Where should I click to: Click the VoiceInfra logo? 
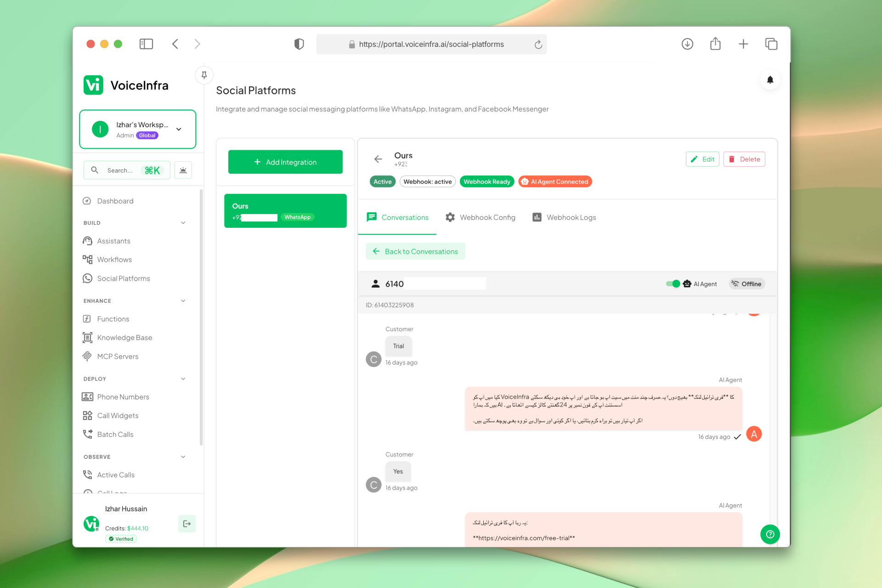pyautogui.click(x=126, y=85)
